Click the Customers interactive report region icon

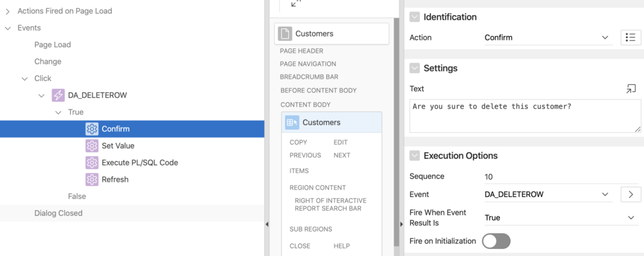coord(292,123)
